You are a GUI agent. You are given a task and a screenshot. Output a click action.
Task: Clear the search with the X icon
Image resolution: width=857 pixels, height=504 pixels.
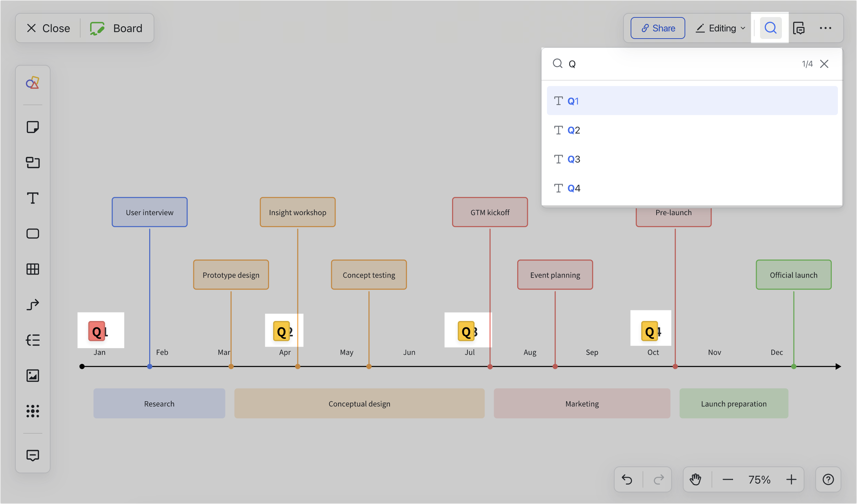(824, 64)
